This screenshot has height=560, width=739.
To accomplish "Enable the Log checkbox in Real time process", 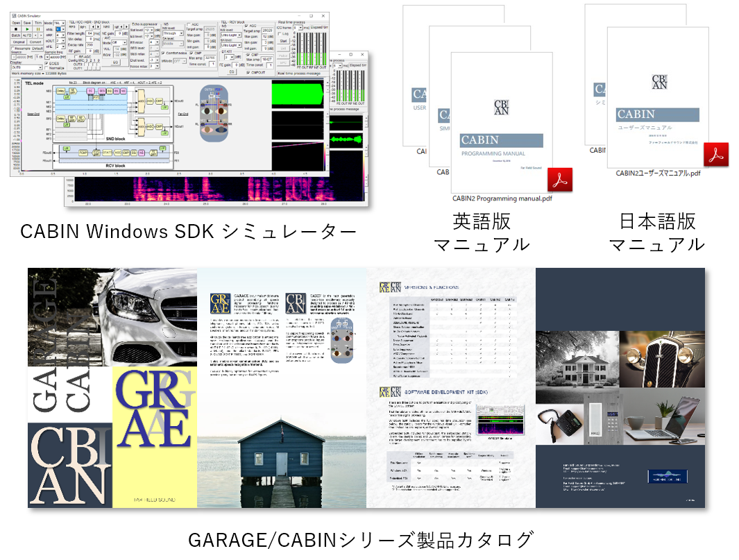I will pos(280,34).
